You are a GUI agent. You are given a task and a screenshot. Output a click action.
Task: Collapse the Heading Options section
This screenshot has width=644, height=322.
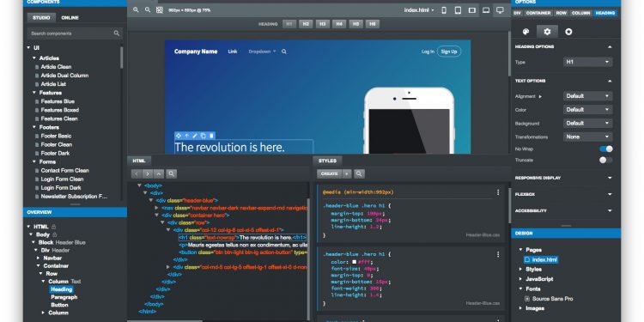pyautogui.click(x=610, y=47)
